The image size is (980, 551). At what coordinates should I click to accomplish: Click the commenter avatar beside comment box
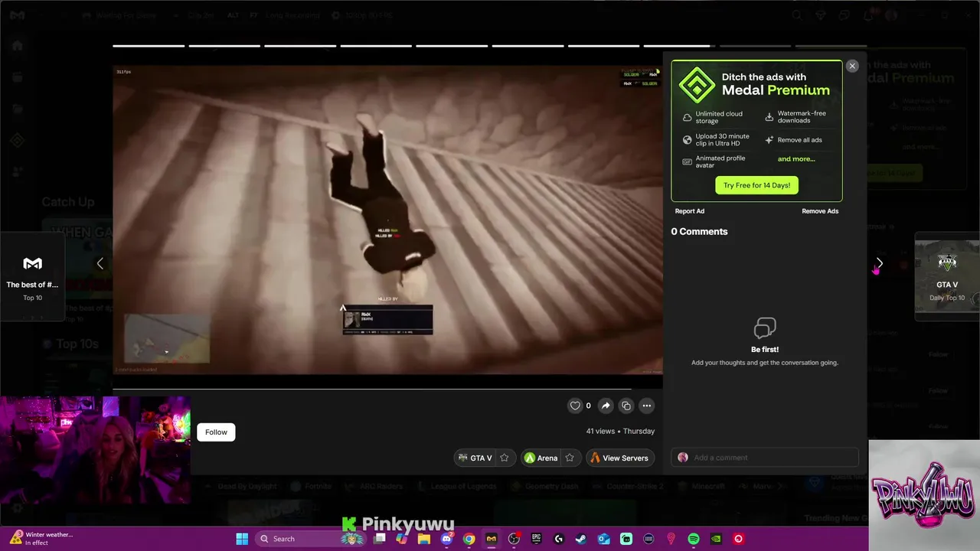point(683,458)
